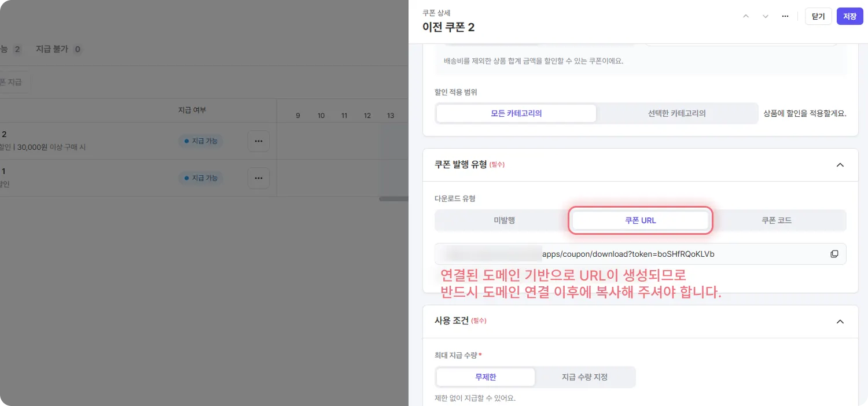Click the coupon download URL field
868x406 pixels.
click(641, 254)
